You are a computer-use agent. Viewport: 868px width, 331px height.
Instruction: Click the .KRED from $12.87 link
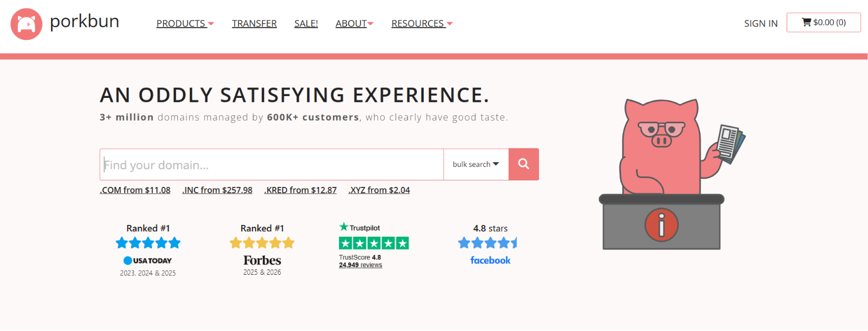pos(300,190)
